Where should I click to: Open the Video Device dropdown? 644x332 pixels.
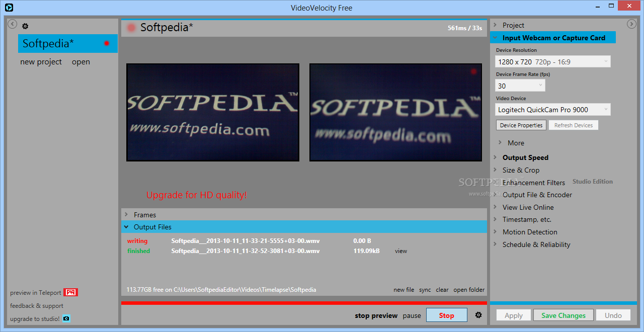(552, 109)
